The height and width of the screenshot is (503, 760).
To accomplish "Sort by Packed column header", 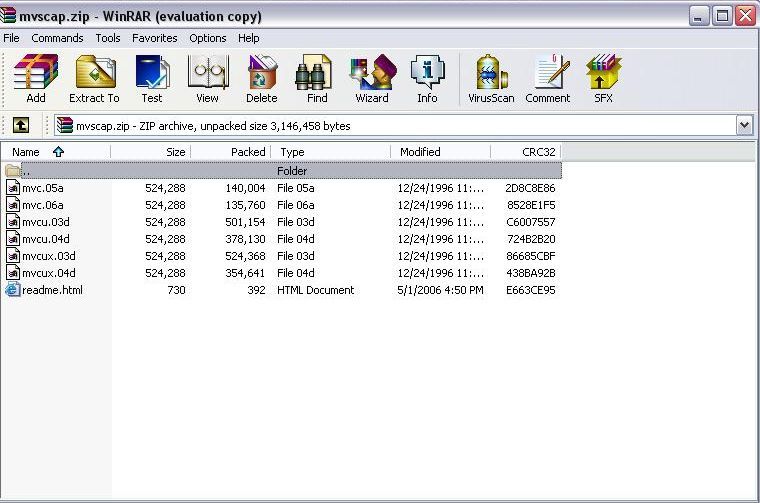I will coord(231,152).
